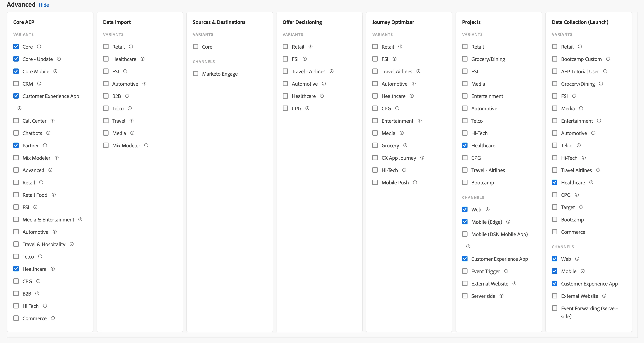The image size is (644, 343).
Task: Enable Hi-Tech checkbox in Projects
Action: [x=465, y=133]
